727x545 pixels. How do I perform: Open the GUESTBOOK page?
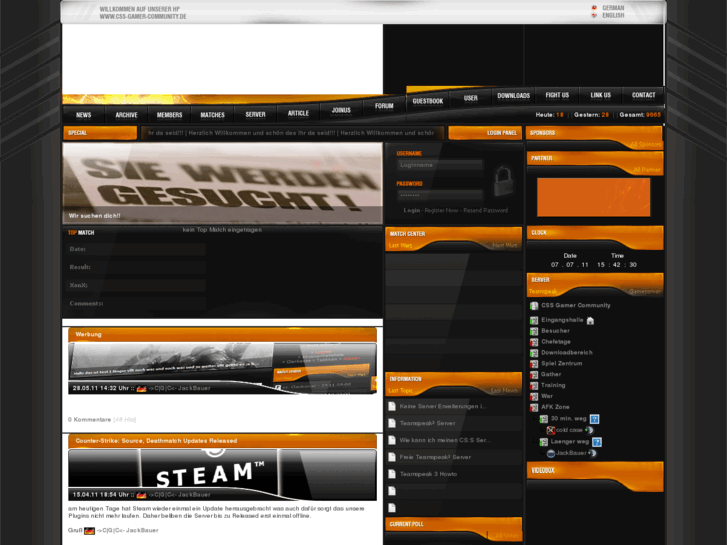click(x=427, y=101)
